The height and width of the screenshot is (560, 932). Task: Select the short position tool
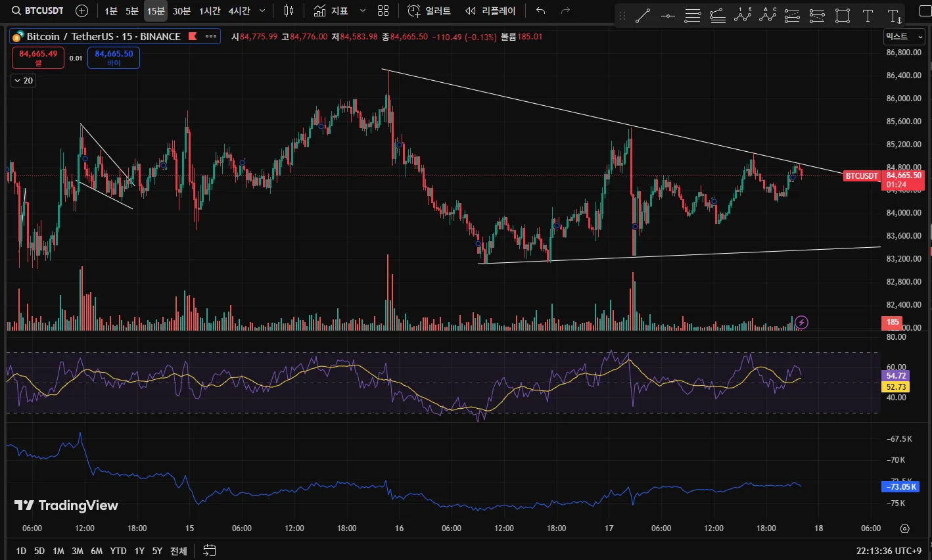[817, 16]
